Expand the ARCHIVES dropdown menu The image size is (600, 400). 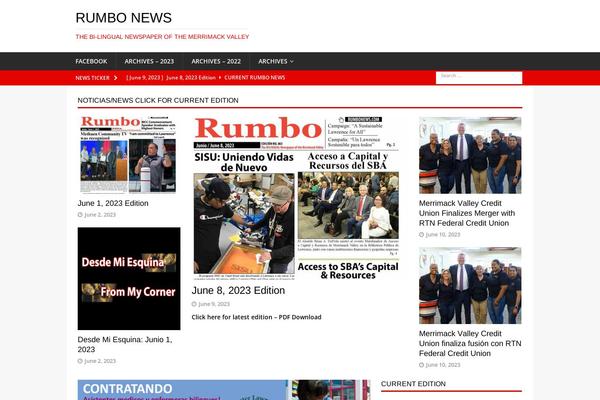point(276,61)
